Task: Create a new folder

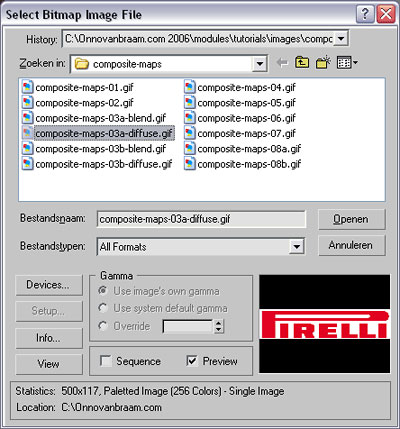Action: coord(323,63)
